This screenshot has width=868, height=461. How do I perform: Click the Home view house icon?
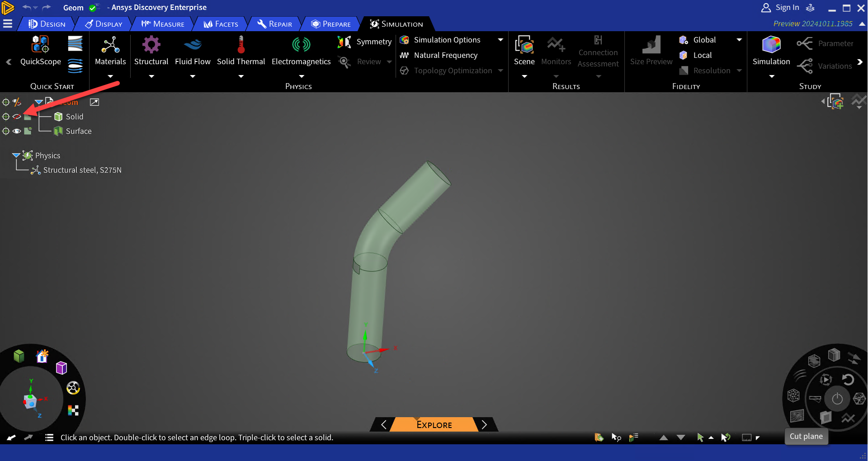[x=42, y=356]
